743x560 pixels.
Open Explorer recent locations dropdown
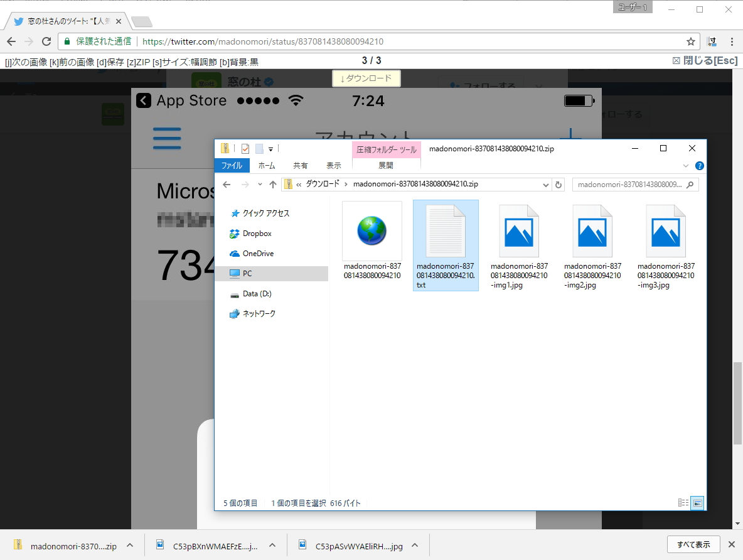pyautogui.click(x=260, y=185)
